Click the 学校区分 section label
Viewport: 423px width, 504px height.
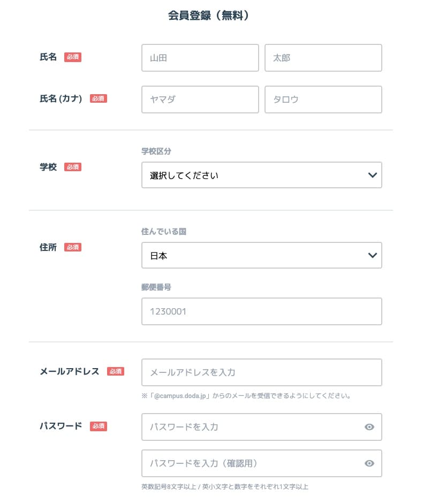(x=156, y=151)
